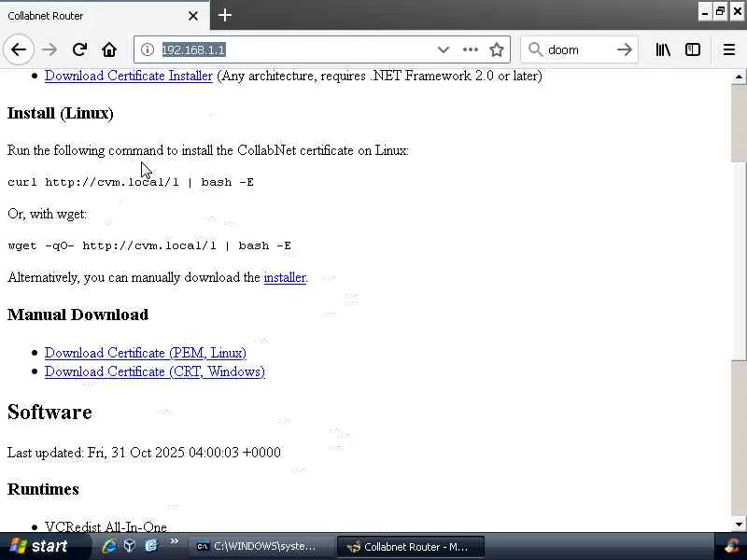
Task: Show site information for 192.168.1.1
Action: click(x=148, y=49)
